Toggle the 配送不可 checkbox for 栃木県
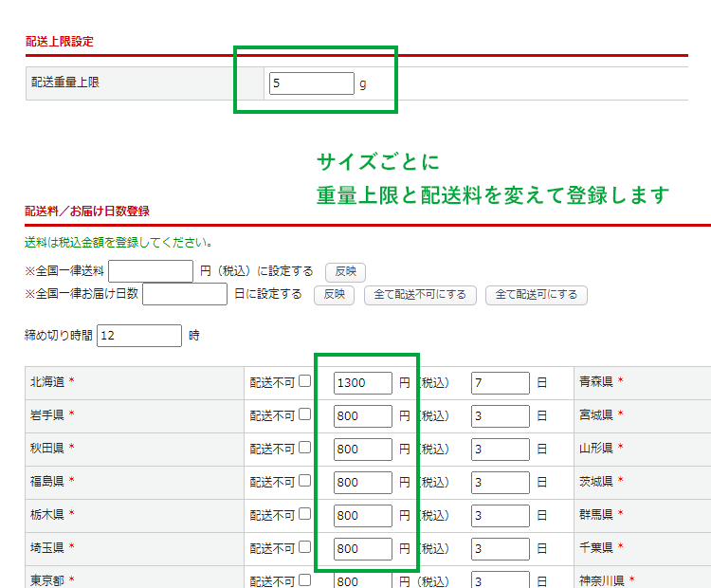711x588 pixels. (304, 515)
